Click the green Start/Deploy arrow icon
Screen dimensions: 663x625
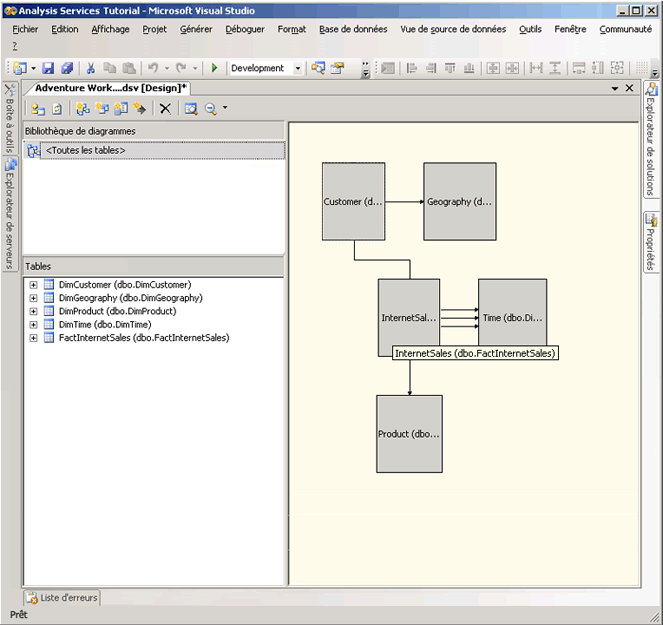pyautogui.click(x=214, y=68)
